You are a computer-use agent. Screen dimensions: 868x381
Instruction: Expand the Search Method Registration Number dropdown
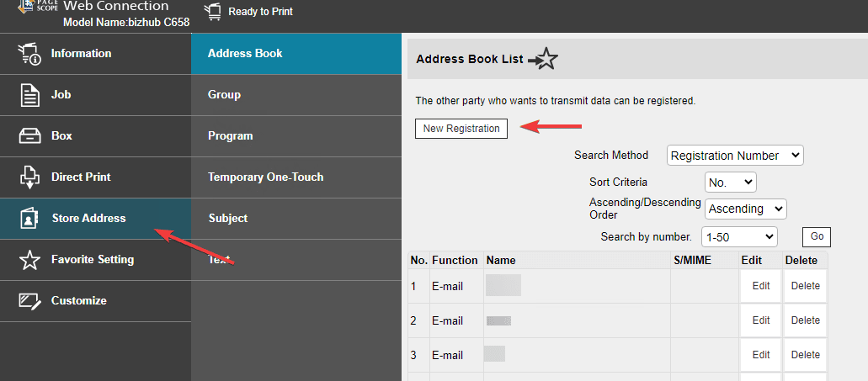click(x=735, y=156)
